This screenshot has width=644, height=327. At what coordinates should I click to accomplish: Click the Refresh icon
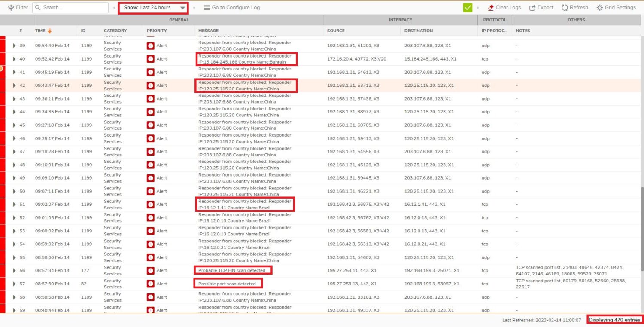coord(565,8)
